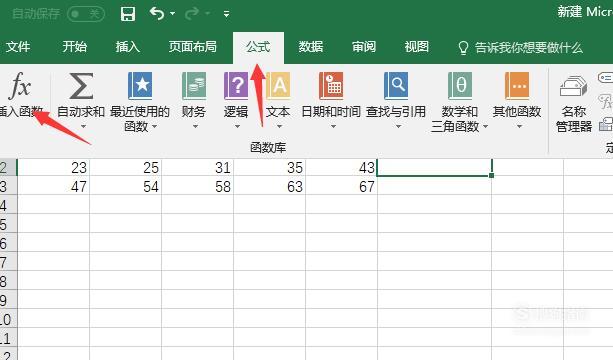The width and height of the screenshot is (613, 360).
Task: Select the row 3 header
Action: 8,186
